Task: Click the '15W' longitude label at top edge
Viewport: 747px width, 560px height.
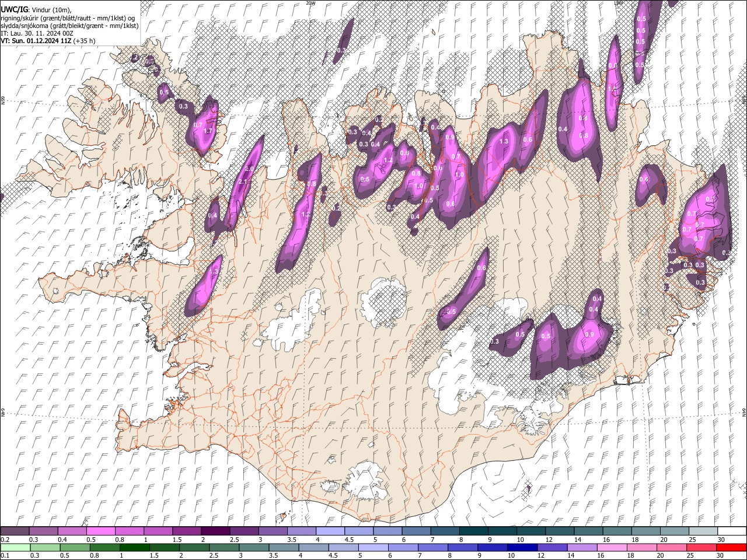Action: (x=617, y=3)
